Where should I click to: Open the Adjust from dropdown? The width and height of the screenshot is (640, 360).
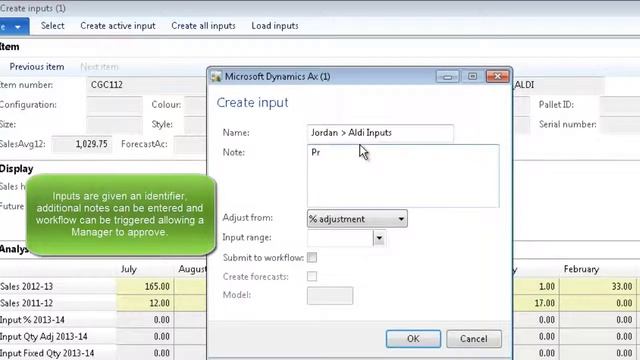(x=357, y=219)
